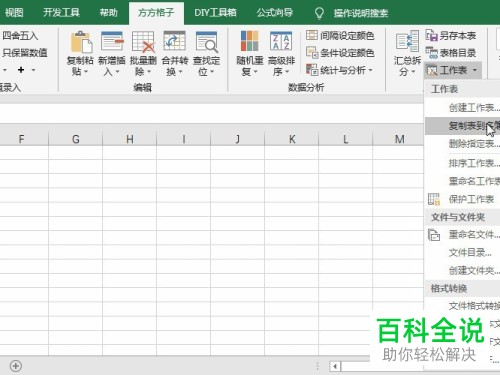Click in the formula bar input area

pos(212,113)
